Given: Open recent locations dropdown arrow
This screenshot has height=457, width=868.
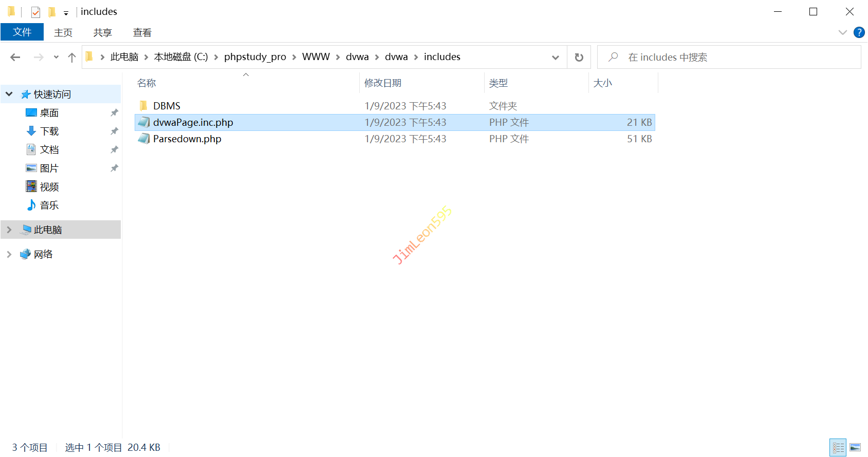Looking at the screenshot, I should (56, 58).
